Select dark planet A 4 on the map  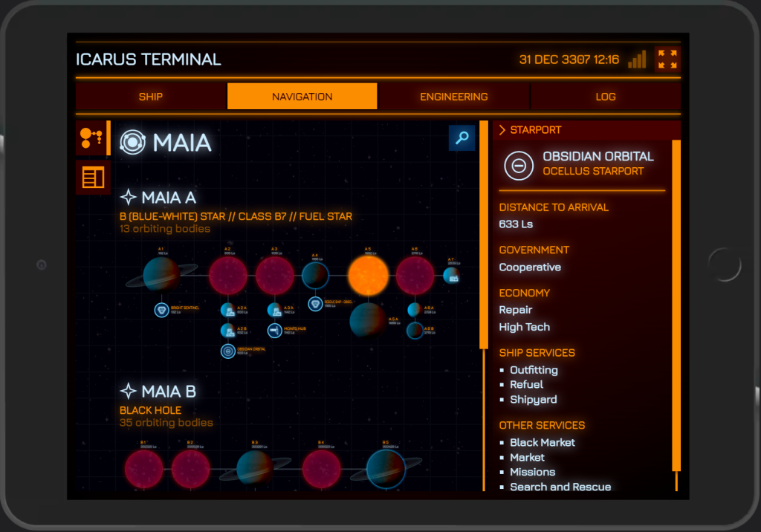(315, 275)
